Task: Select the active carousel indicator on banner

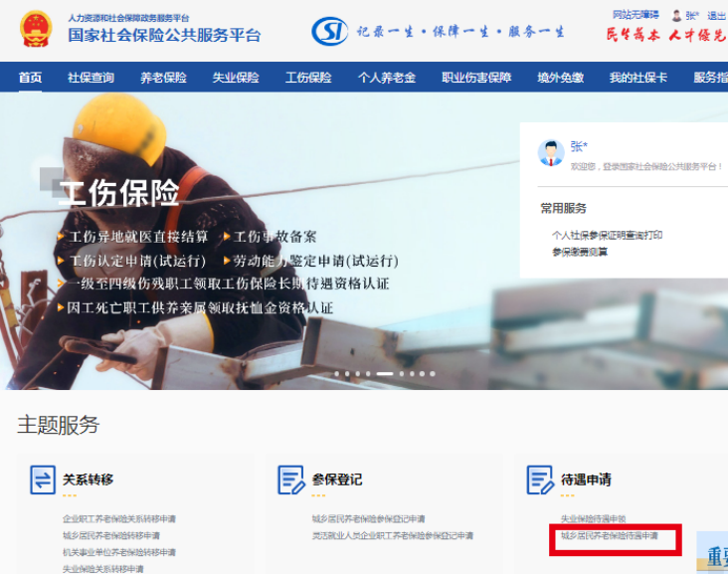Action: (x=384, y=374)
